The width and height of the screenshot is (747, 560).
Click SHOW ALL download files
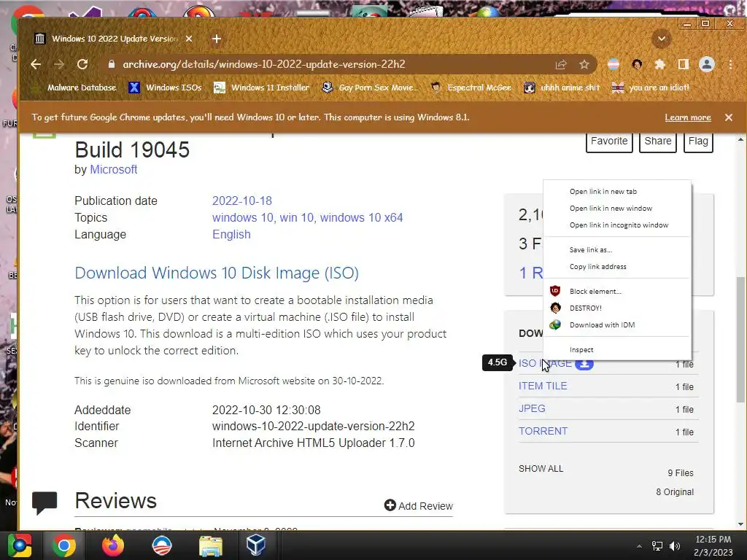(x=541, y=469)
